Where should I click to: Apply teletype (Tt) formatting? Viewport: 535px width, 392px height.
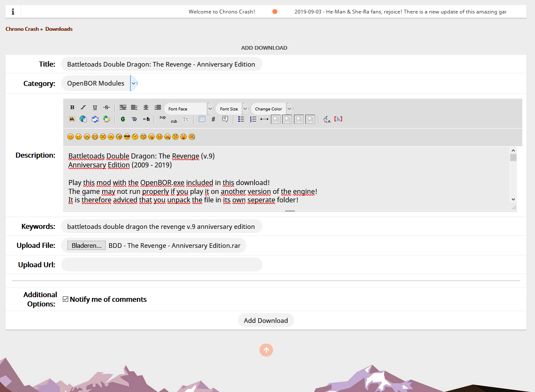[x=186, y=119]
